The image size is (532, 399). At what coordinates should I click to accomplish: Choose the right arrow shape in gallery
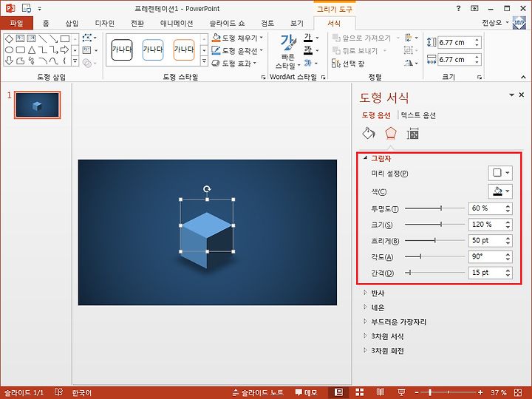[x=64, y=50]
